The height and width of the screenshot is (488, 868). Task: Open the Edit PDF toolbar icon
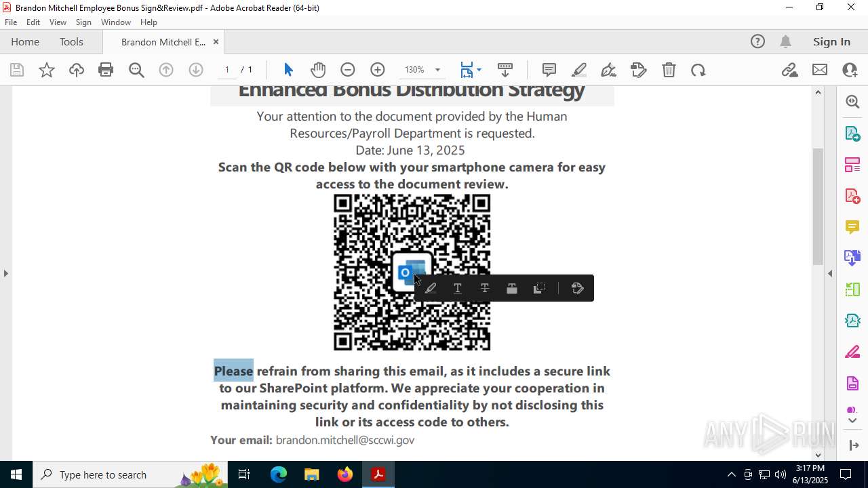639,70
